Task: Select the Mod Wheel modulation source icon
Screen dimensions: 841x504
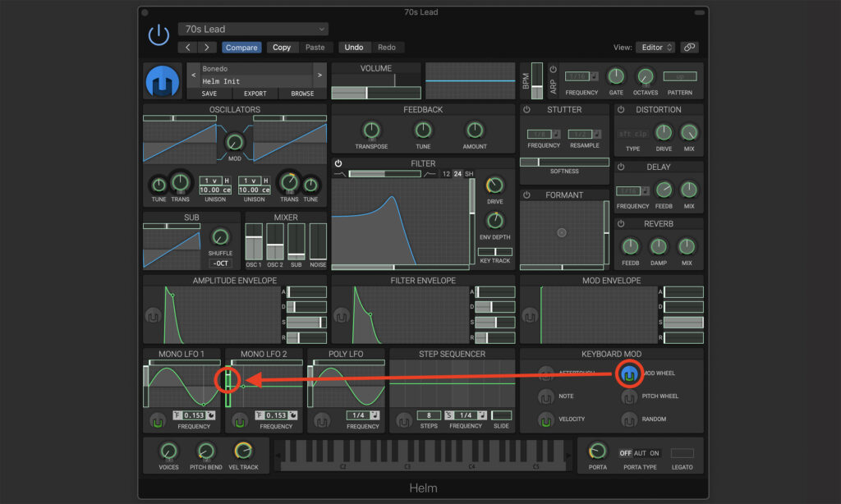Action: tap(628, 373)
